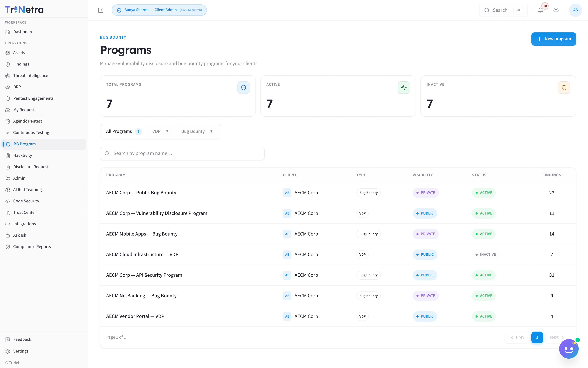The height and width of the screenshot is (368, 588).
Task: Select the All Programs tab
Action: click(124, 132)
